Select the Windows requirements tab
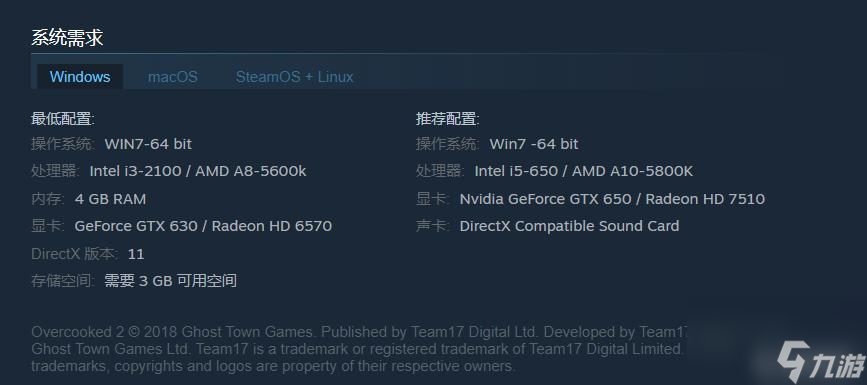867x385 pixels. (x=80, y=76)
